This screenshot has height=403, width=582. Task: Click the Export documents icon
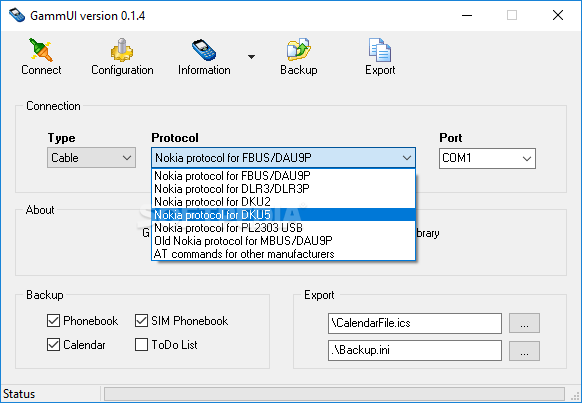tap(380, 50)
